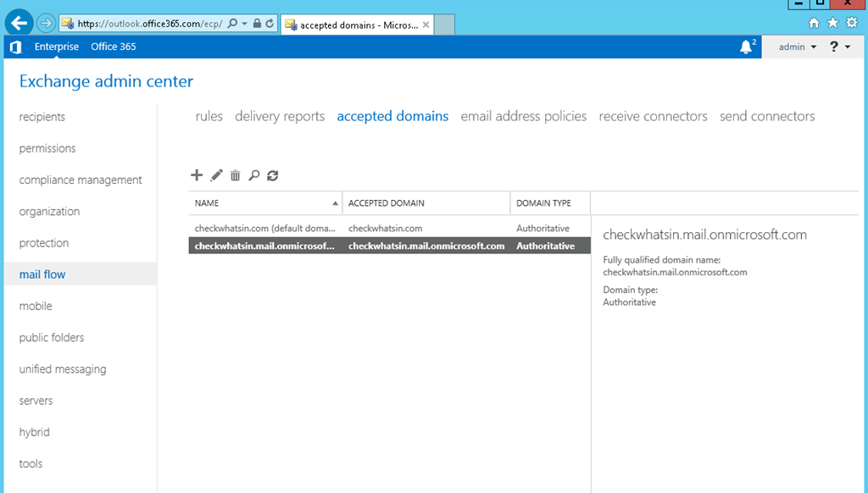Open email address policies tab

pyautogui.click(x=524, y=116)
